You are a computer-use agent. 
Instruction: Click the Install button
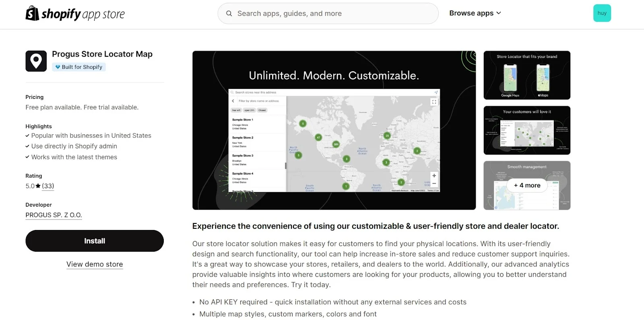pos(95,241)
